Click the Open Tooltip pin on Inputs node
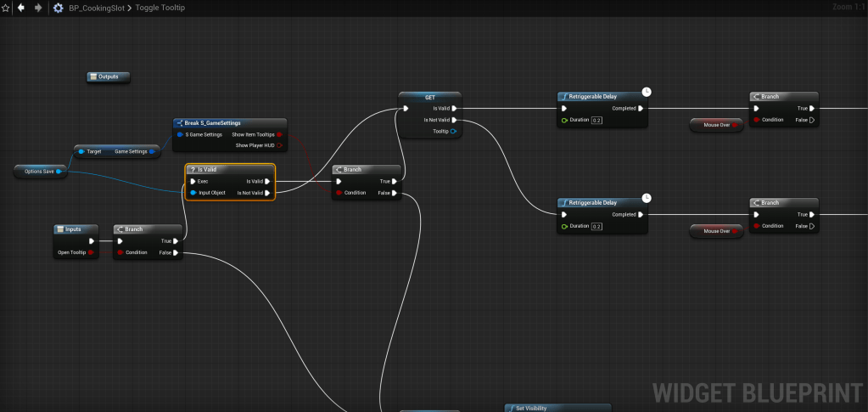Viewport: 868px width, 412px height. tap(91, 252)
